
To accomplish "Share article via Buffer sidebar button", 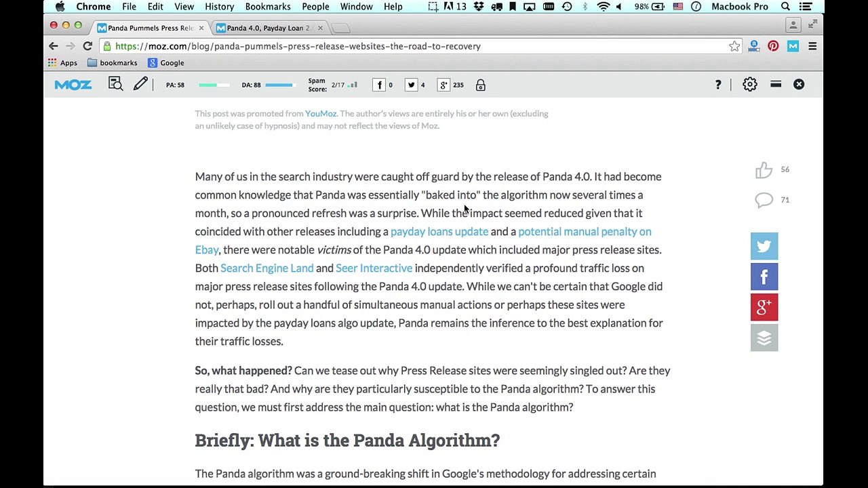I will point(764,338).
